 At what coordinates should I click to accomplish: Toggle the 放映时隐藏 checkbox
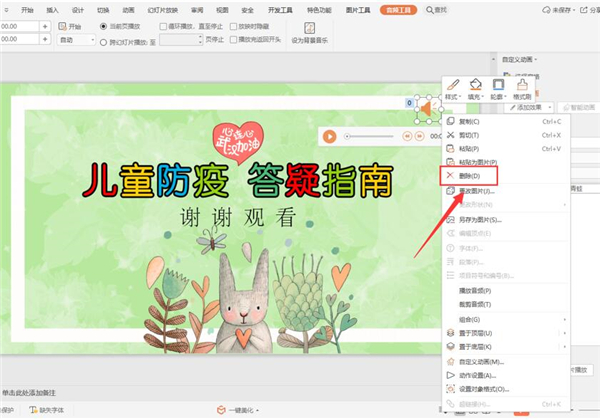(x=235, y=26)
